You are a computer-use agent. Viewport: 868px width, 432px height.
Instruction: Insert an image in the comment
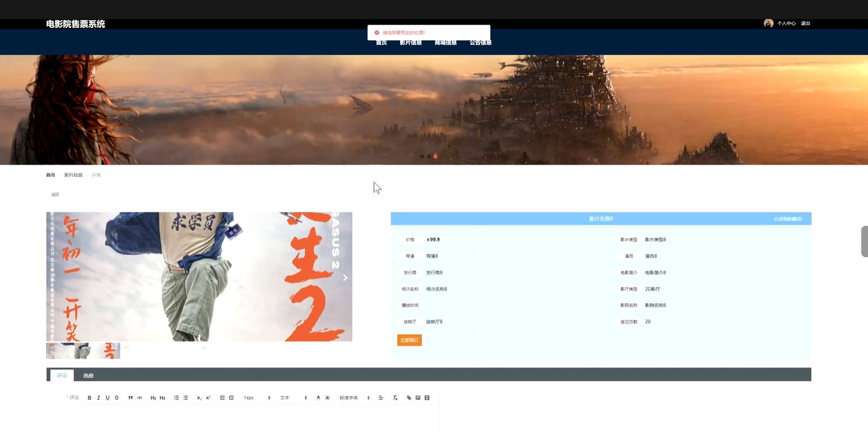click(418, 398)
